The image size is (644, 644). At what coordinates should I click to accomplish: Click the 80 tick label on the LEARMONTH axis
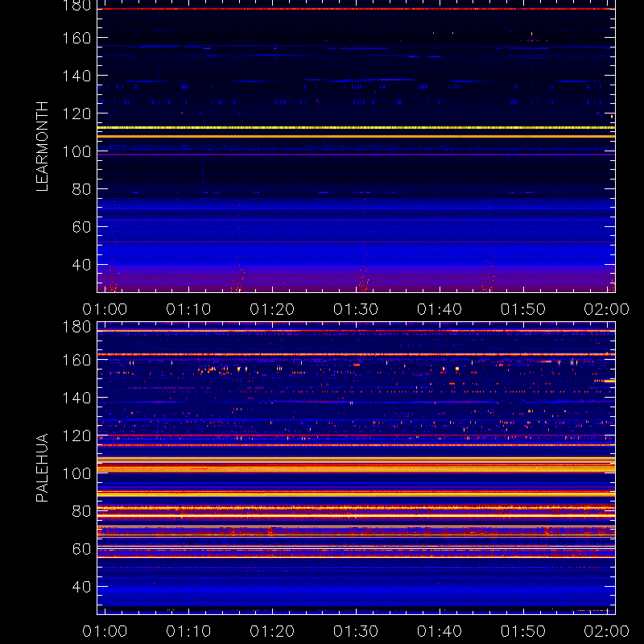click(x=81, y=189)
